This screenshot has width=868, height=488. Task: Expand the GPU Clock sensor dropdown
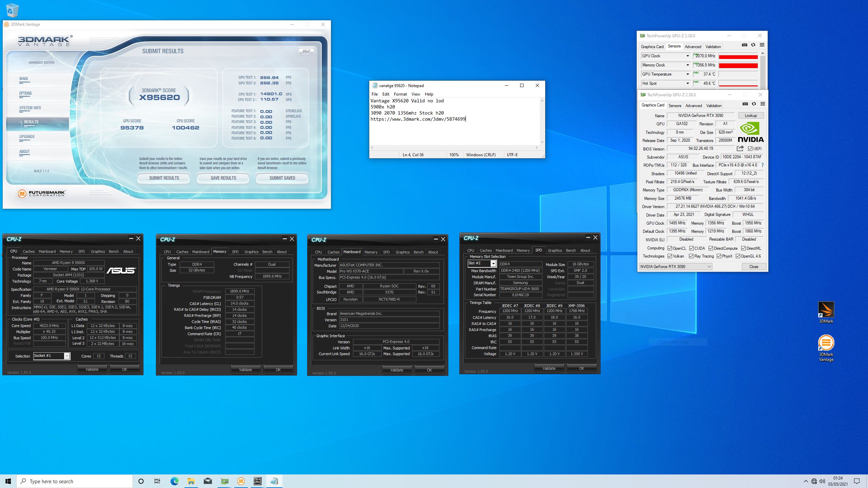pyautogui.click(x=688, y=56)
